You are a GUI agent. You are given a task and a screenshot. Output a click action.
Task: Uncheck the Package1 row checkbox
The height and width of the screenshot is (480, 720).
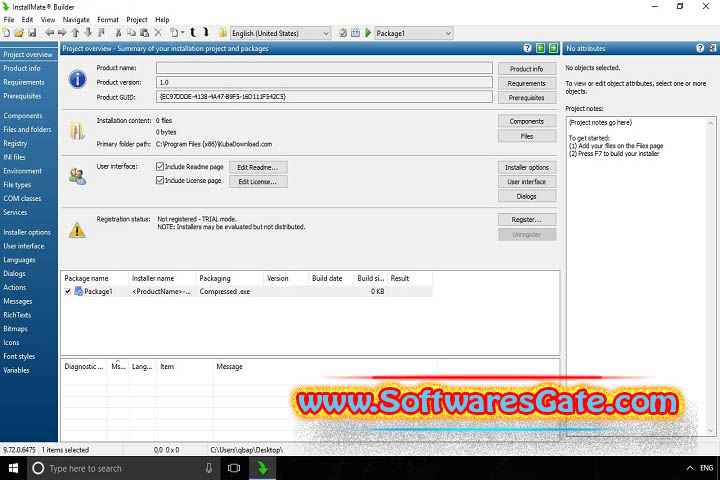coord(68,291)
